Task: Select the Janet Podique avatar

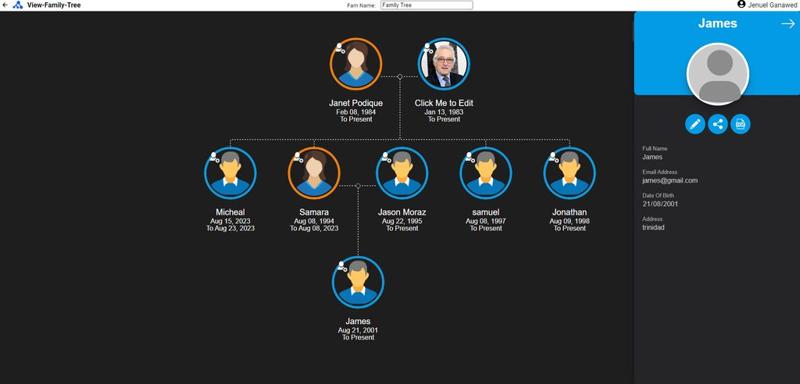Action: click(x=356, y=64)
